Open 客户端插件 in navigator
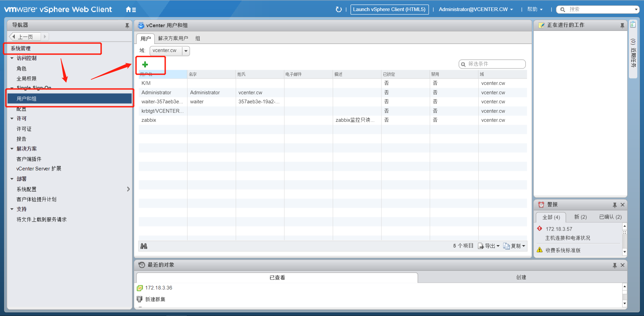The image size is (644, 316). (x=29, y=159)
